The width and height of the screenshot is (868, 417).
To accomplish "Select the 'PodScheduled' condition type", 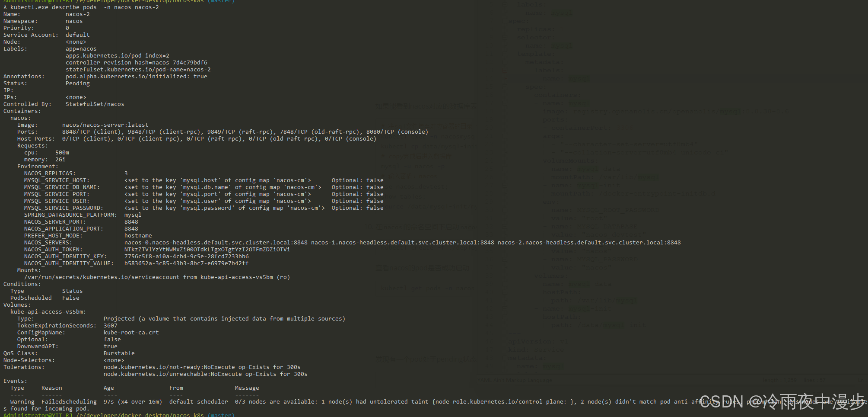I will pos(31,298).
